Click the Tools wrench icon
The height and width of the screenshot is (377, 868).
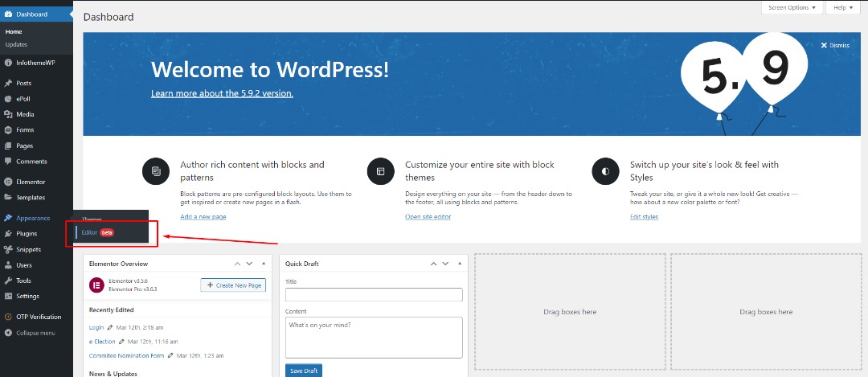pyautogui.click(x=8, y=281)
